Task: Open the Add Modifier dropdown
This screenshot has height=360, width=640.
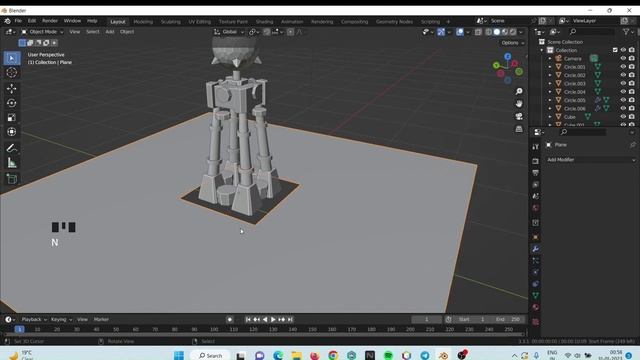Action: pos(590,160)
